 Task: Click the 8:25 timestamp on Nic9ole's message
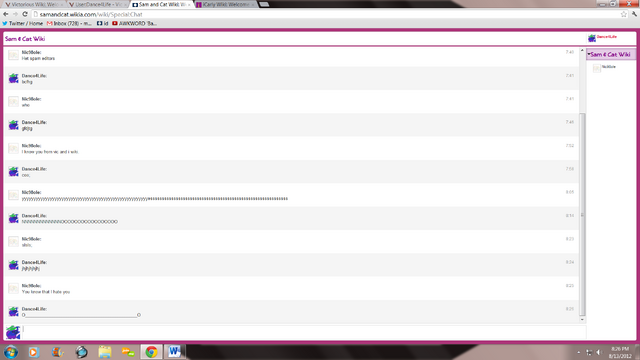point(570,286)
